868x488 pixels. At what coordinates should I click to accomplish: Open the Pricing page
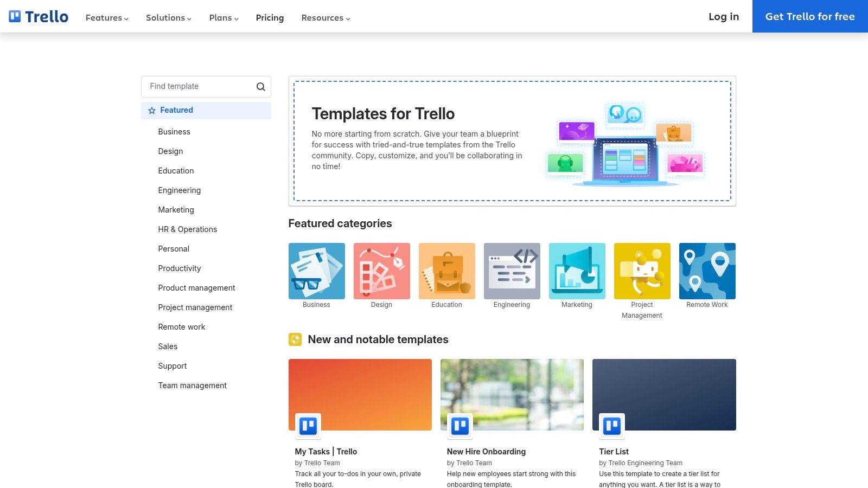(x=270, y=17)
